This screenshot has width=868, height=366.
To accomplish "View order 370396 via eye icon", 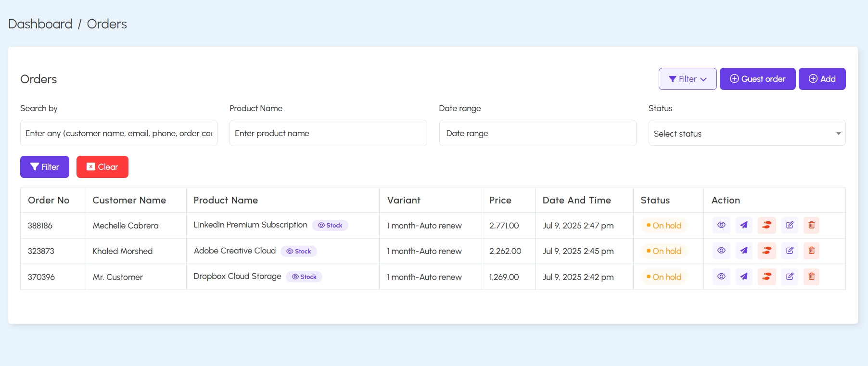I will (721, 277).
